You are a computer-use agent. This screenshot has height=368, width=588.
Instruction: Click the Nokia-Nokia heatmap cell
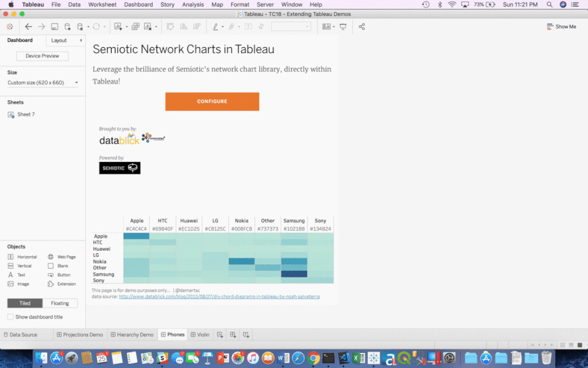[242, 261]
